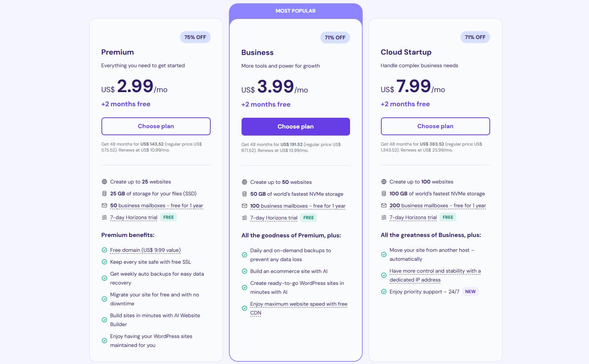Choose the Cloud Startup plan
The image size is (589, 364).
click(x=435, y=126)
